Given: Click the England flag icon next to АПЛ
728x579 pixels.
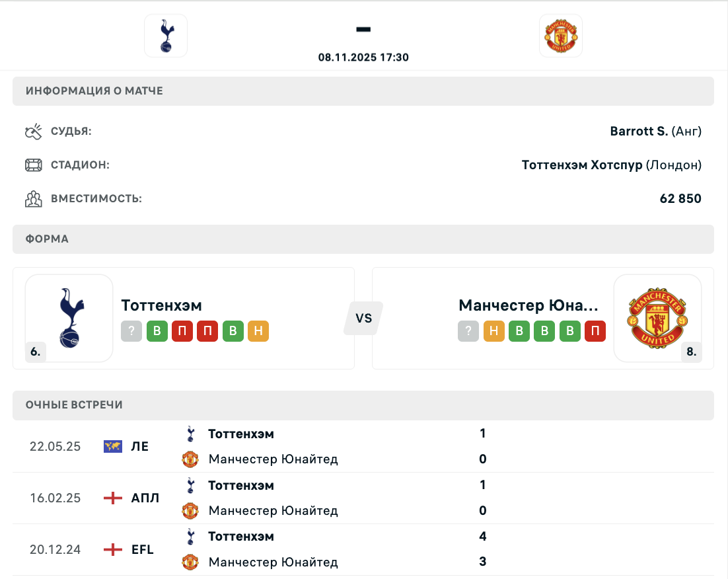Looking at the screenshot, I should [x=113, y=498].
